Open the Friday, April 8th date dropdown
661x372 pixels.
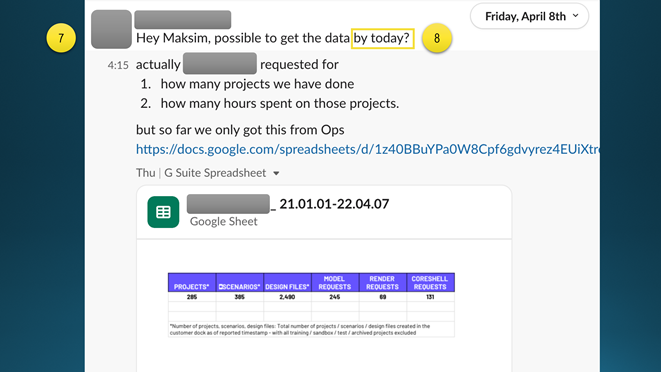click(x=529, y=16)
